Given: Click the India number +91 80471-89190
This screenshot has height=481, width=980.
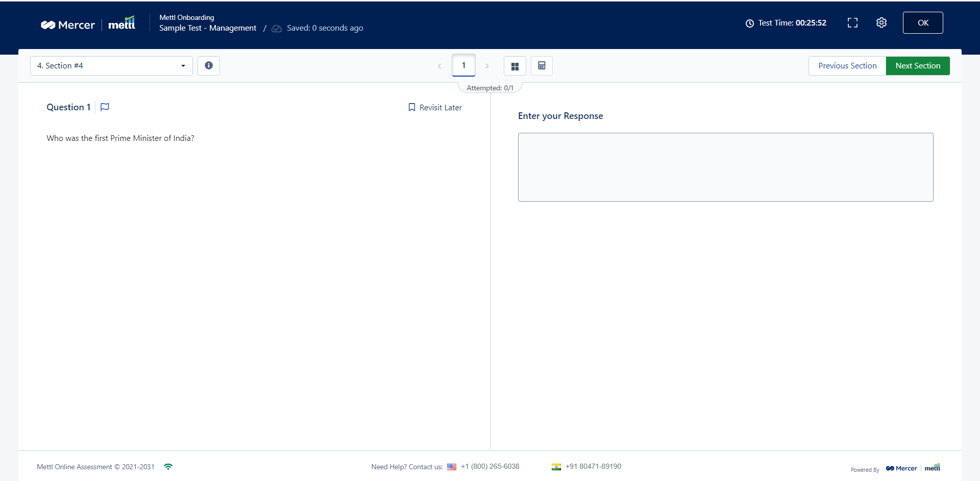Looking at the screenshot, I should (x=593, y=467).
